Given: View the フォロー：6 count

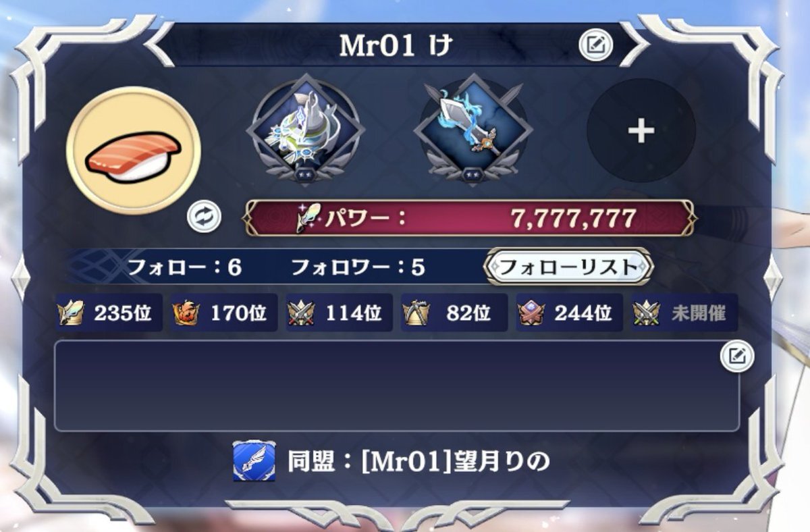Looking at the screenshot, I should click(184, 268).
